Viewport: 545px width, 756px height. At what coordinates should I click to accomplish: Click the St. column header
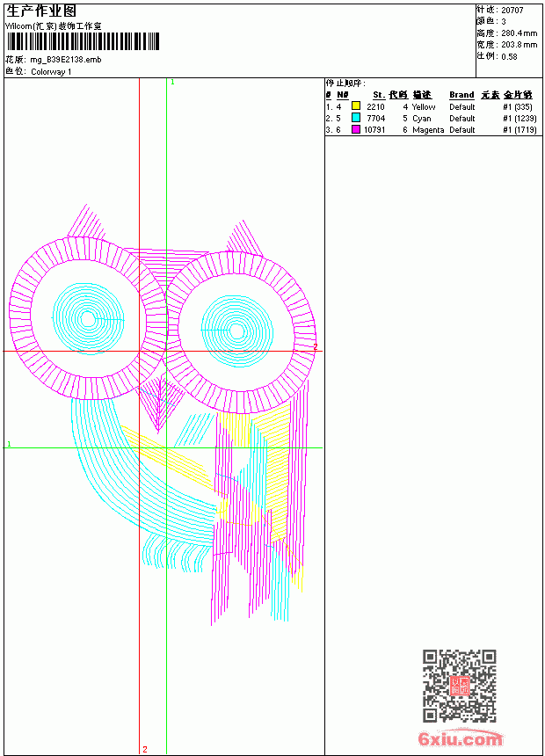[x=379, y=95]
